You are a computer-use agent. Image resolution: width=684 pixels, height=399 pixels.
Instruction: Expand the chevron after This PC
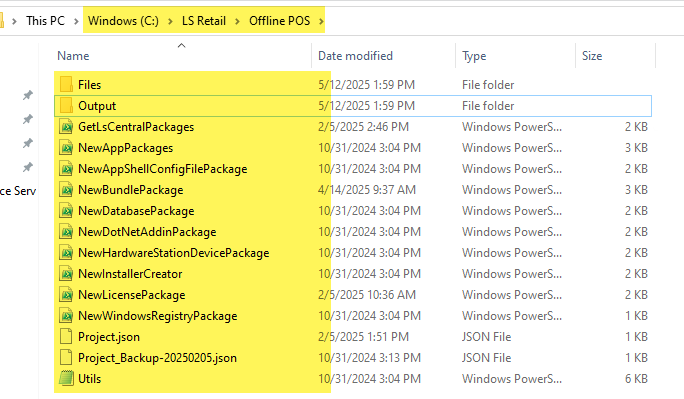point(76,21)
